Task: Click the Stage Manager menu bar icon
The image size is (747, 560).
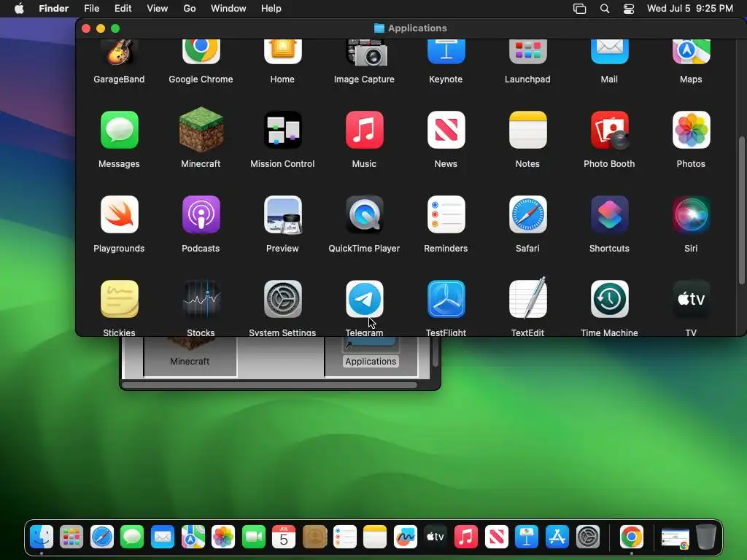Action: coord(579,9)
